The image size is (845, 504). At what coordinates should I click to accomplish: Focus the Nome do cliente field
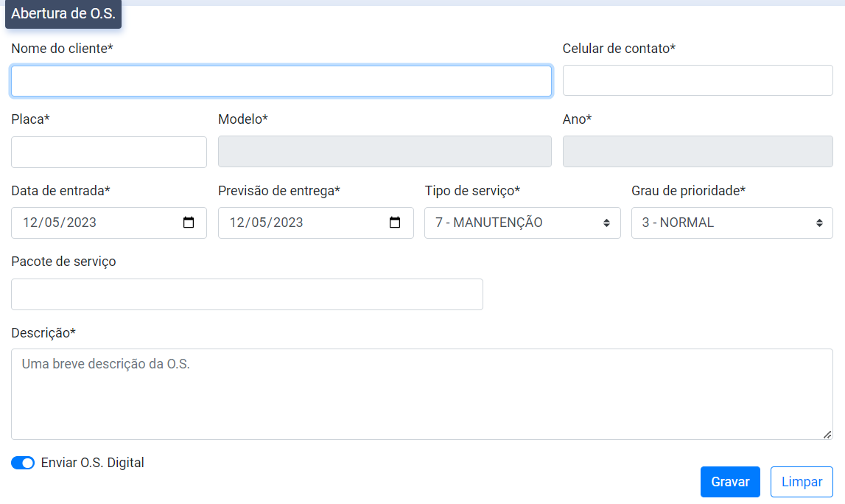tap(281, 81)
